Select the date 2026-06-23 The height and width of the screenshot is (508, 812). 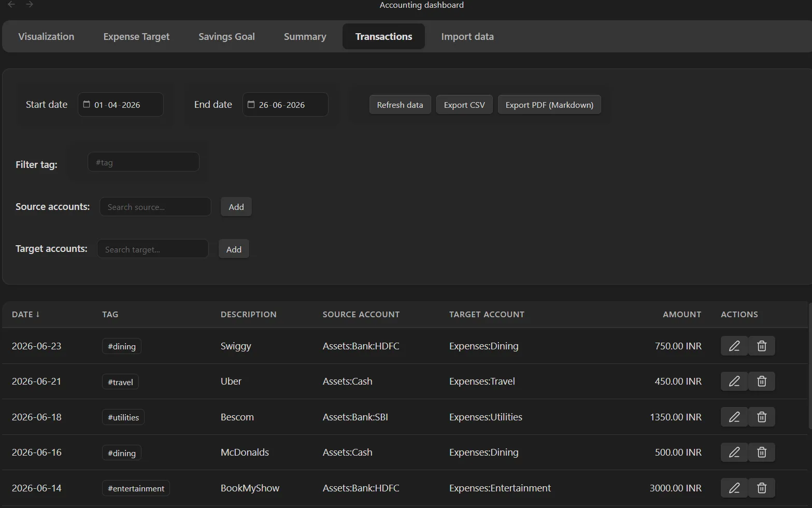37,346
